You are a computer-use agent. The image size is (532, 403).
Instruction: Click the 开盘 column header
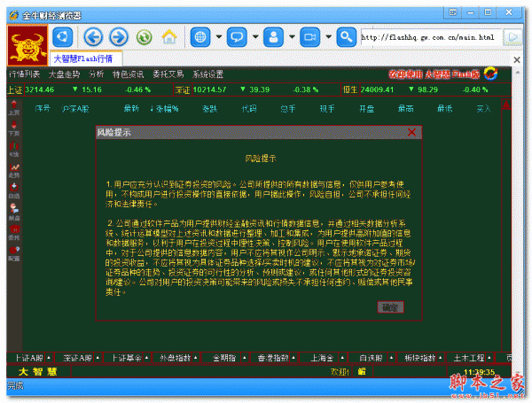(x=366, y=108)
